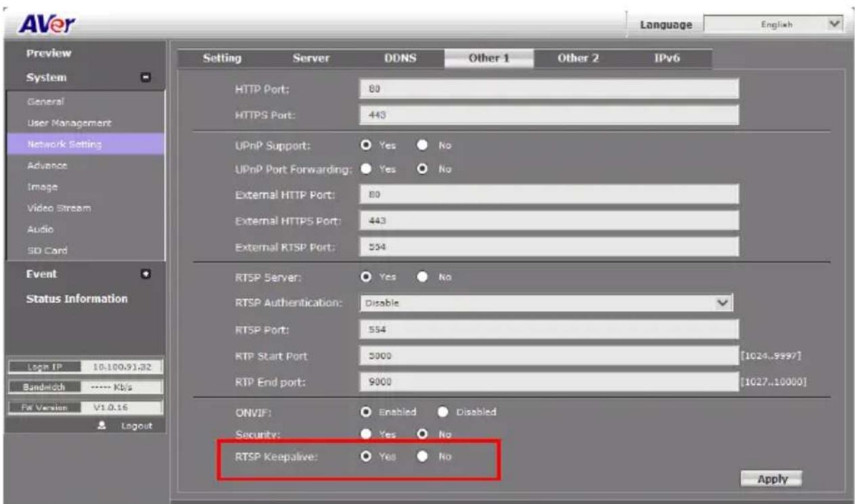
Task: Switch to the Server tab
Action: tap(310, 59)
